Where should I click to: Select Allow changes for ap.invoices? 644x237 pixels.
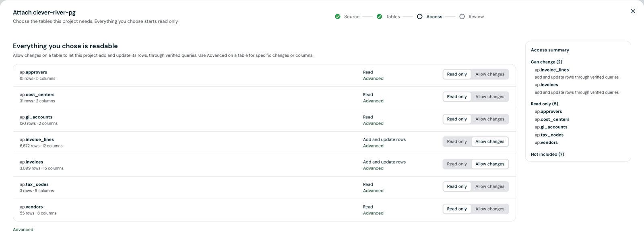(x=490, y=164)
